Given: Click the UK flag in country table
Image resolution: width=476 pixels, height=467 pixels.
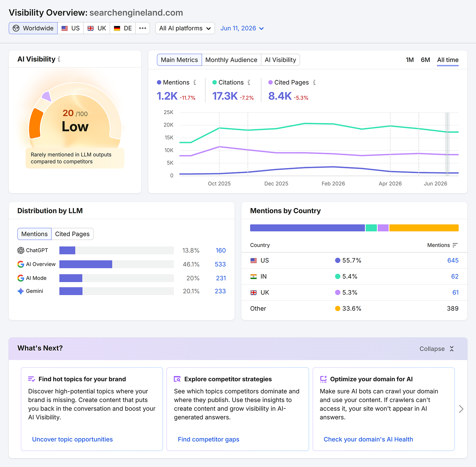Looking at the screenshot, I should click(x=254, y=293).
